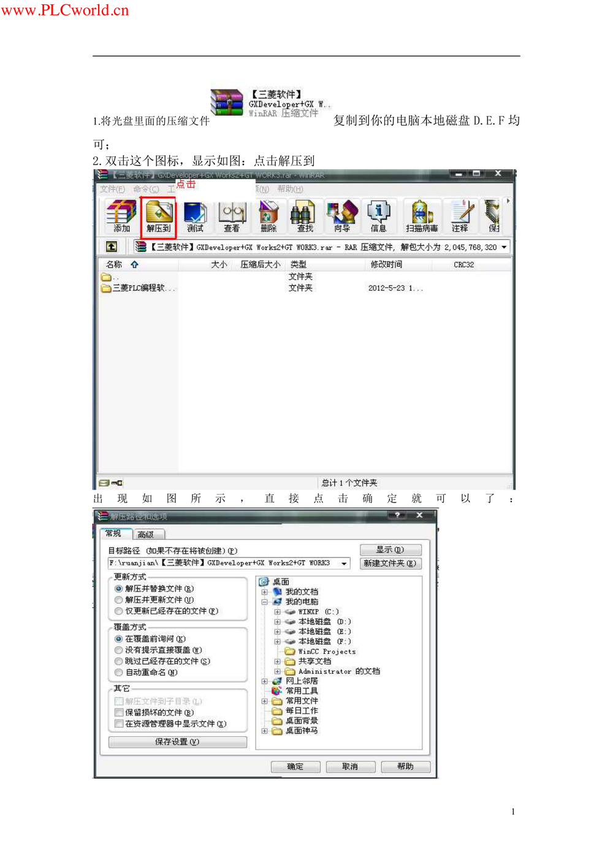Open the archive path dropdown arrow
Image resolution: width=613 pixels, height=868 pixels.
click(504, 247)
